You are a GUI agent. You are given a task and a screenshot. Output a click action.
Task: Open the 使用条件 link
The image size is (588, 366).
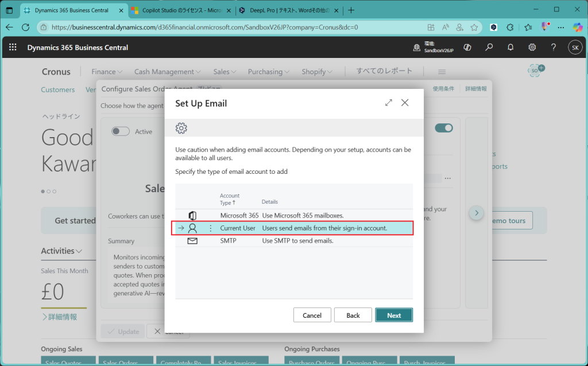[443, 89]
